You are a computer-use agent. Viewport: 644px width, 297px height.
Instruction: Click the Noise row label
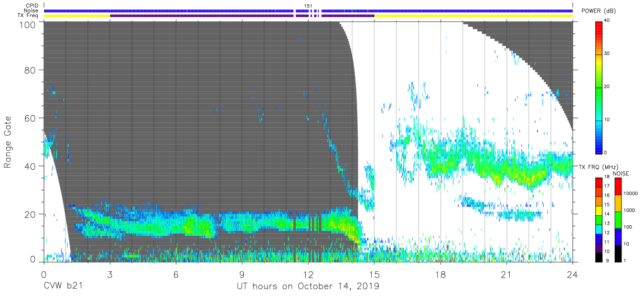(x=33, y=10)
